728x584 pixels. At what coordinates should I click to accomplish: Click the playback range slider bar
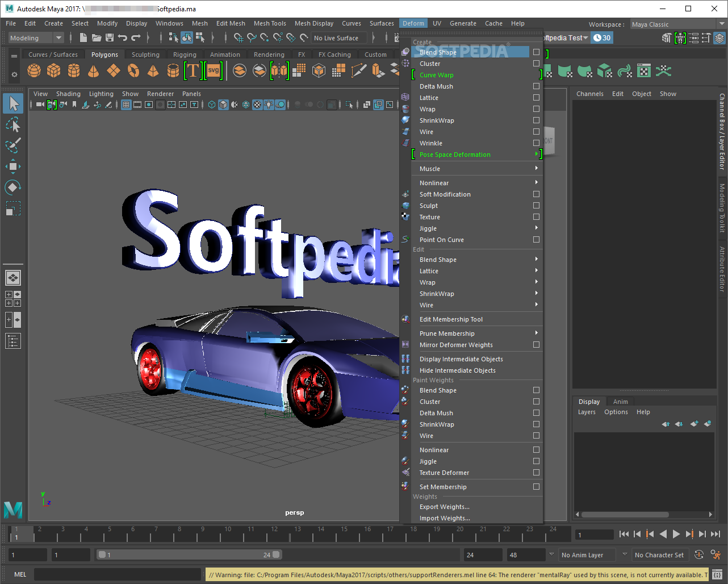[189, 554]
